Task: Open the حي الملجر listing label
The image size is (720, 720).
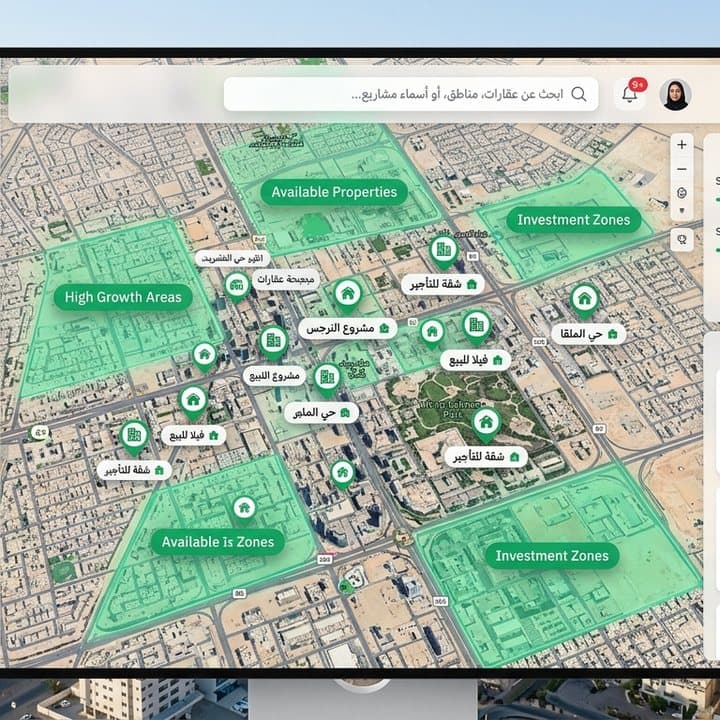Action: pyautogui.click(x=321, y=413)
